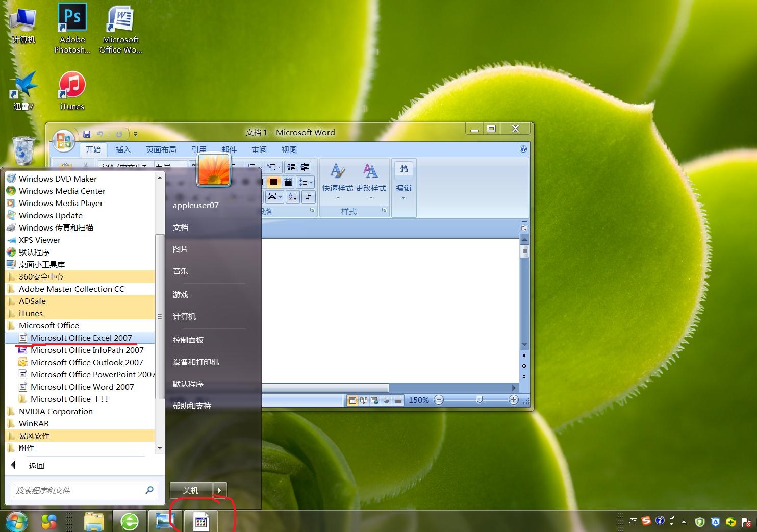757x532 pixels.
Task: Switch to Draft view in Word status bar
Action: 398,400
